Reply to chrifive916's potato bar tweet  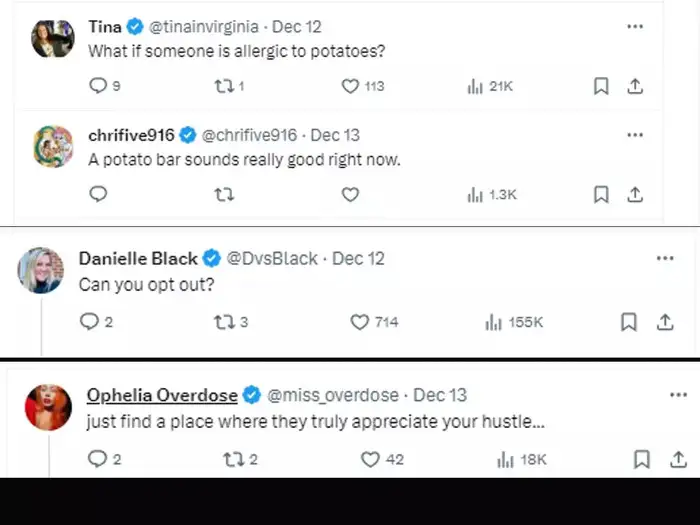pyautogui.click(x=98, y=194)
